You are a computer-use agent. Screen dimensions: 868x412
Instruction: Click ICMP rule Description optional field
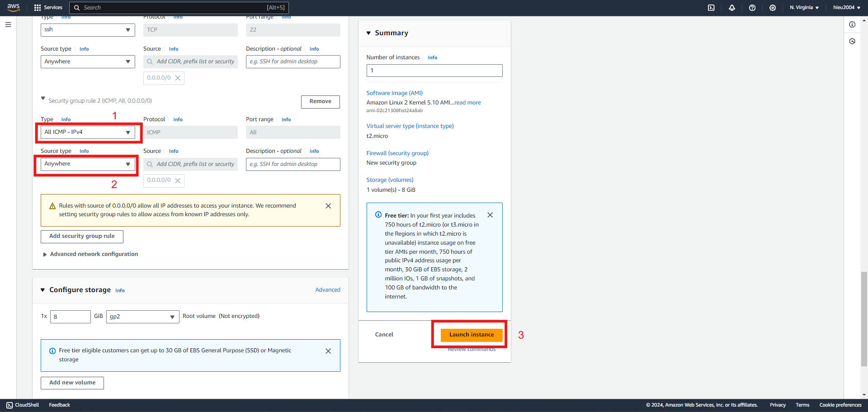click(x=293, y=164)
